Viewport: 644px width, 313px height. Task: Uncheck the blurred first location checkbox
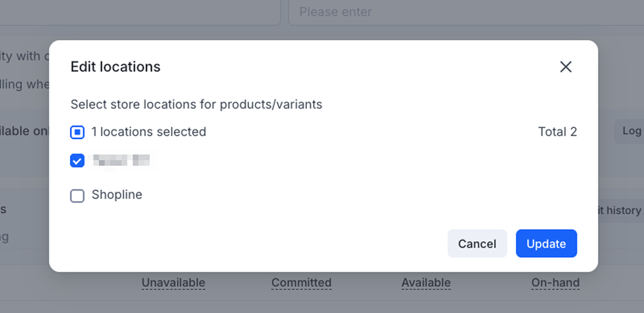tap(77, 160)
